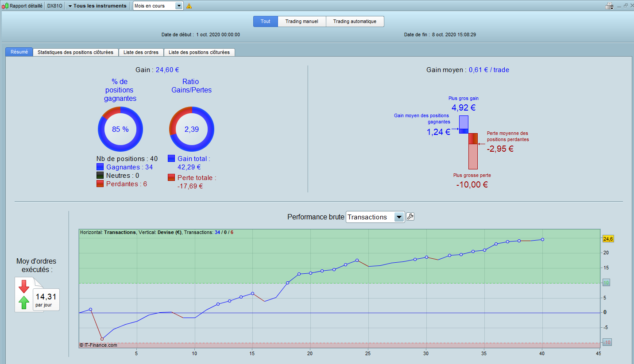
Task: Filter report to Trading manuel
Action: point(302,21)
